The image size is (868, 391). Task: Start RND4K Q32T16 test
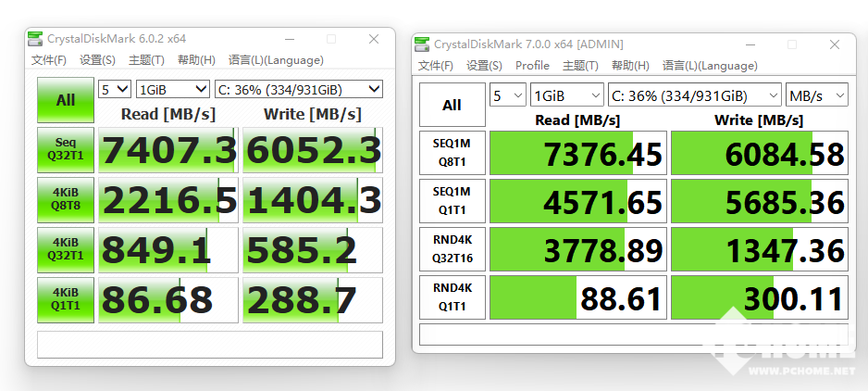(x=452, y=249)
